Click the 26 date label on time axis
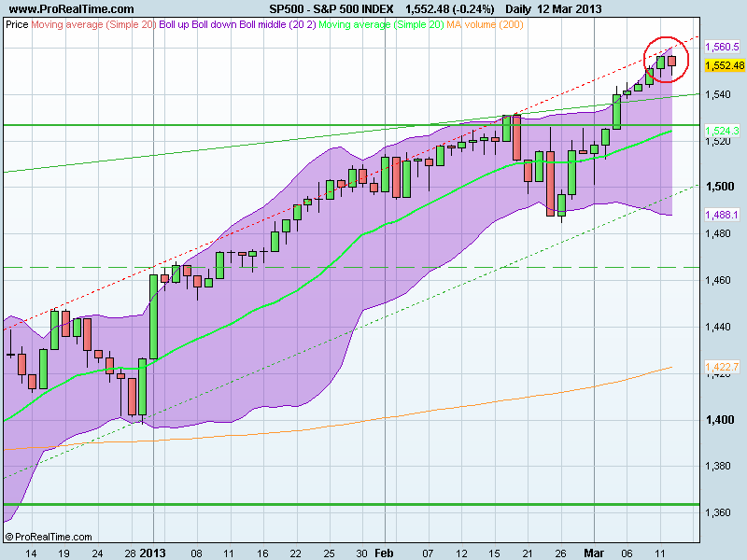The image size is (747, 560). point(561,553)
